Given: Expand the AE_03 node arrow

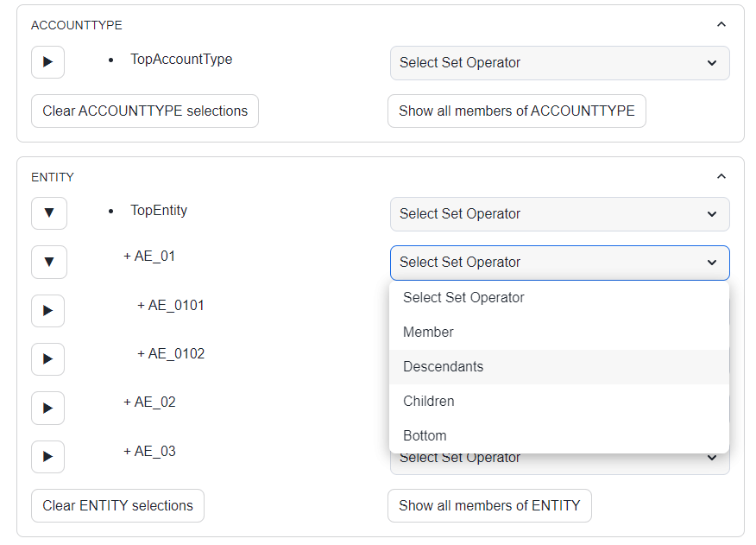Looking at the screenshot, I should (48, 457).
